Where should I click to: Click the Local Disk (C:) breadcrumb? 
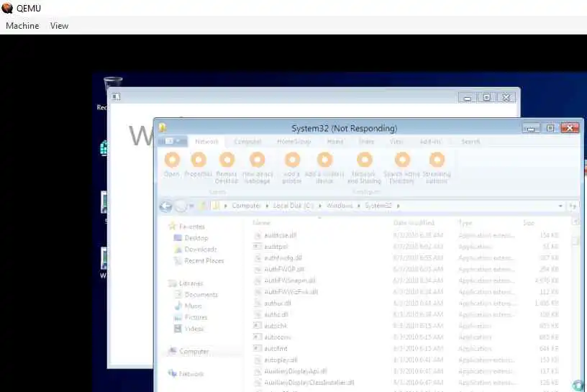(293, 206)
